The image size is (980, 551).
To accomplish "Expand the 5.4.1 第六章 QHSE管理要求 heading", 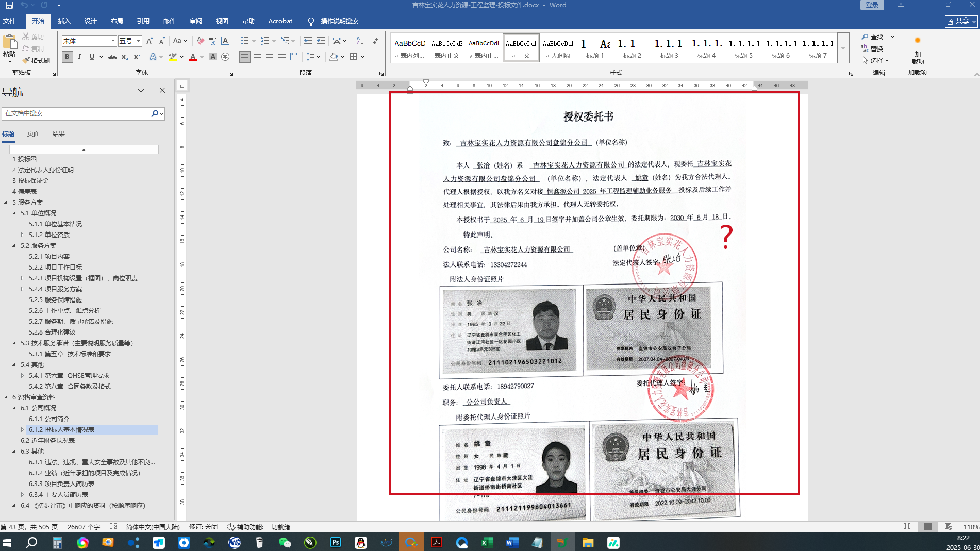I will (22, 376).
